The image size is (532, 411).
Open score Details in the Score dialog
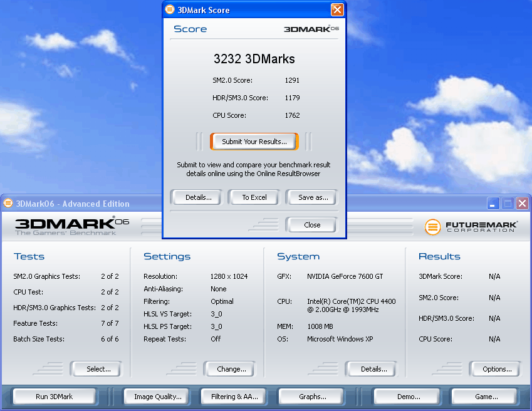coord(198,197)
